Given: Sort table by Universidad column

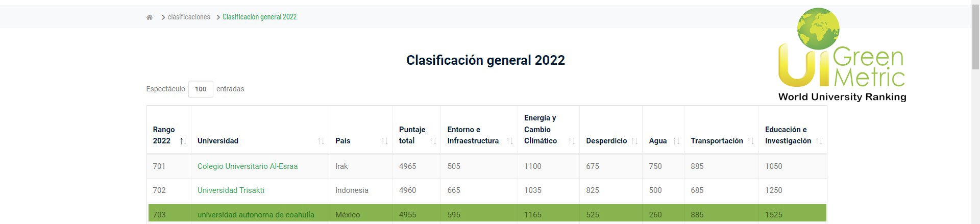Looking at the screenshot, I should click(321, 141).
